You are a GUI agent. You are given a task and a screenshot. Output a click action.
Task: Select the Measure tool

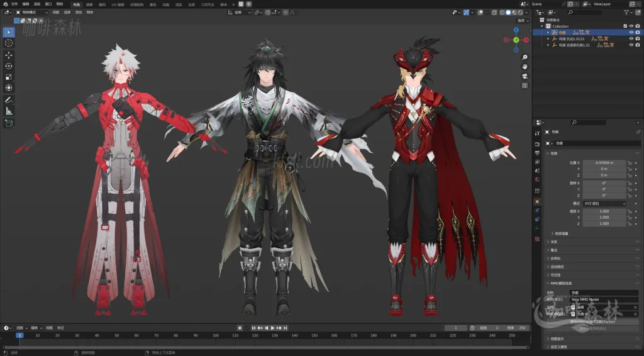pyautogui.click(x=9, y=111)
